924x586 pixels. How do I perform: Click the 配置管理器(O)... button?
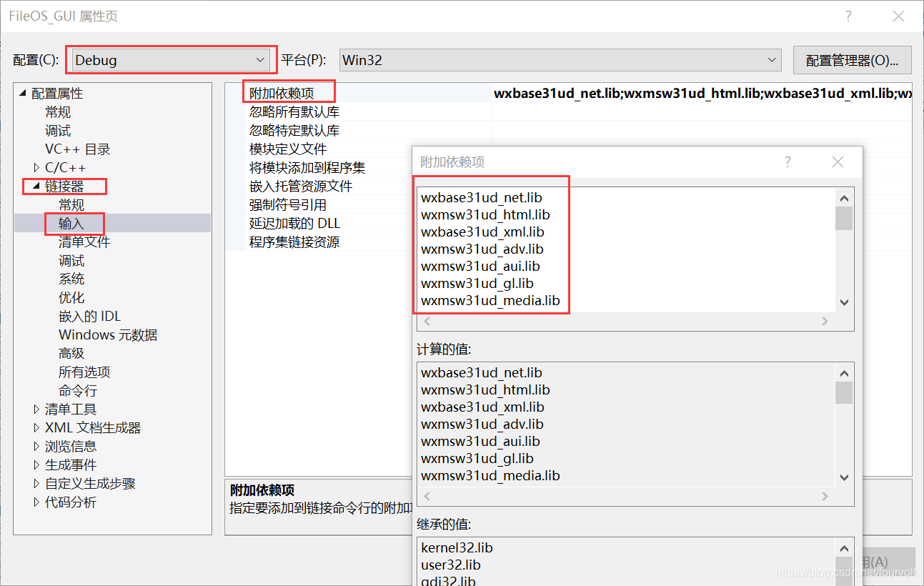[x=852, y=60]
